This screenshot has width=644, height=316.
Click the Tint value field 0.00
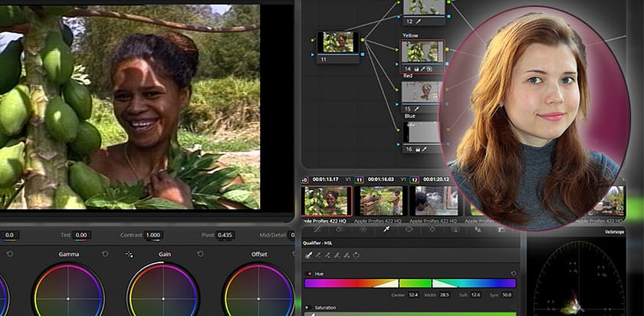click(x=82, y=235)
